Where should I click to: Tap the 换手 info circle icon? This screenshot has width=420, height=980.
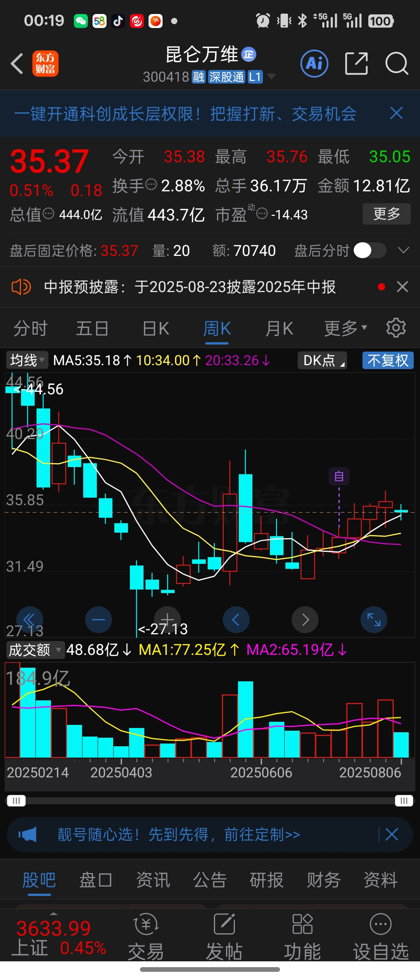pos(151,184)
